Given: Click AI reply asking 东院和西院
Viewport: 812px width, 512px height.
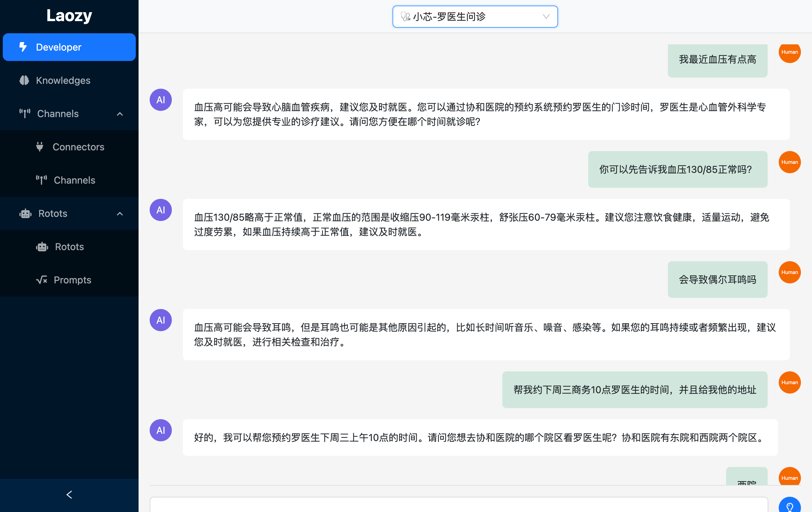Looking at the screenshot, I should tap(480, 438).
